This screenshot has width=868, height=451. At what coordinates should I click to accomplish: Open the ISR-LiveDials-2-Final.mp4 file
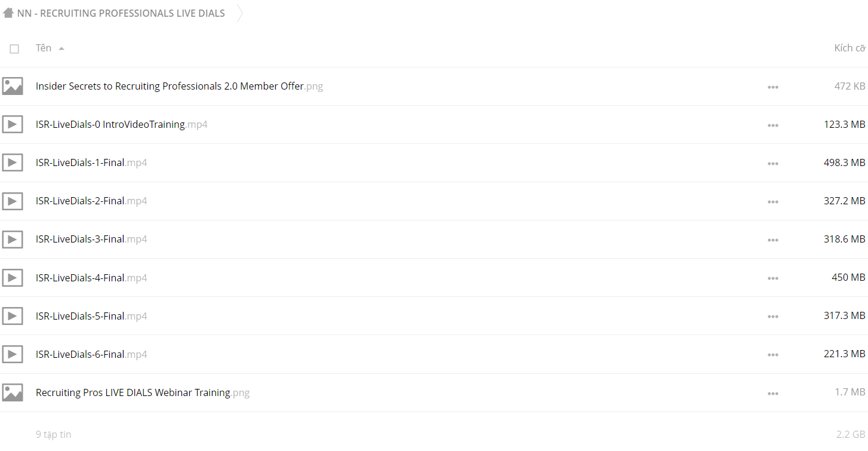91,201
